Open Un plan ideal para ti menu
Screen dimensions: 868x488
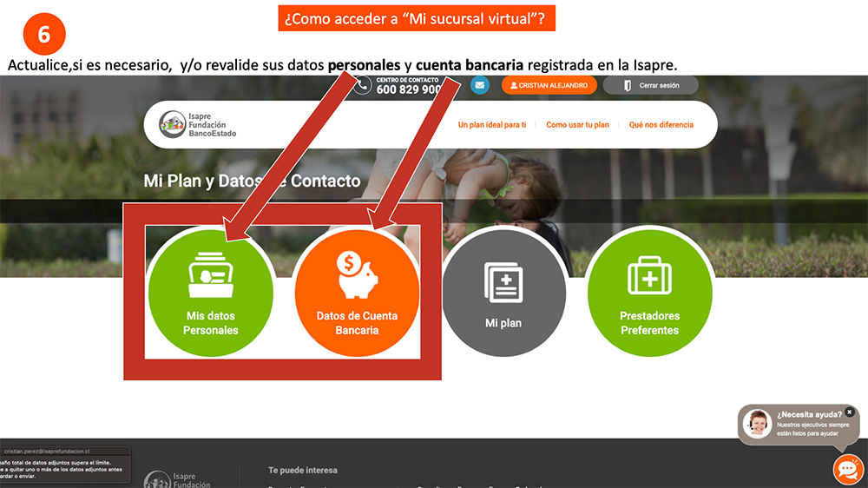(x=491, y=125)
